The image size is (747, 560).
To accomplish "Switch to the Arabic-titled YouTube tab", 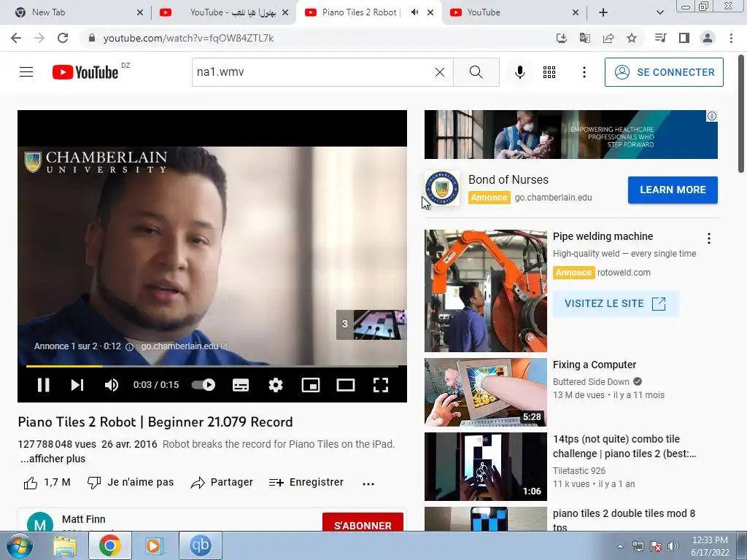I will point(224,12).
